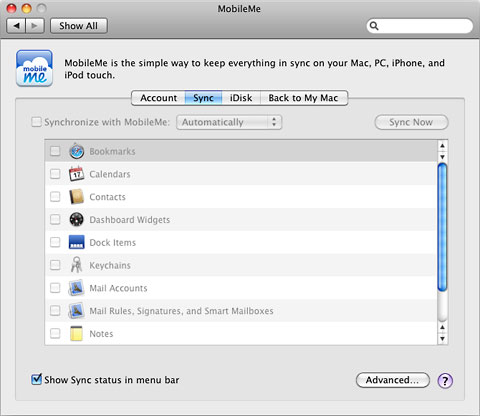Click the Dashboard Widgets gauge icon
Viewport: 480px width, 416px height.
[x=76, y=219]
